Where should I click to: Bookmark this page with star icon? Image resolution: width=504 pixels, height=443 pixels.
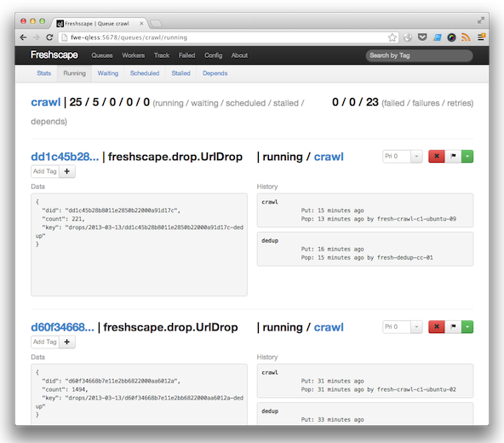click(392, 37)
